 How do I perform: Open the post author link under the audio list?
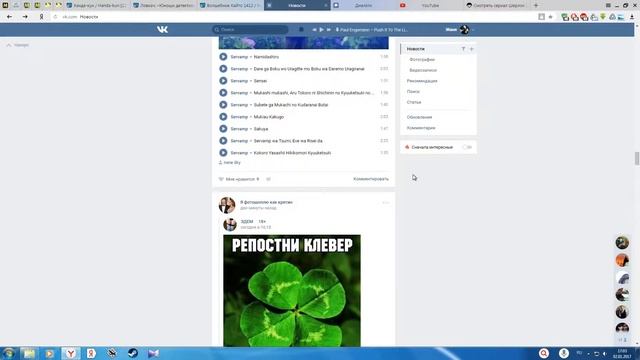point(232,162)
